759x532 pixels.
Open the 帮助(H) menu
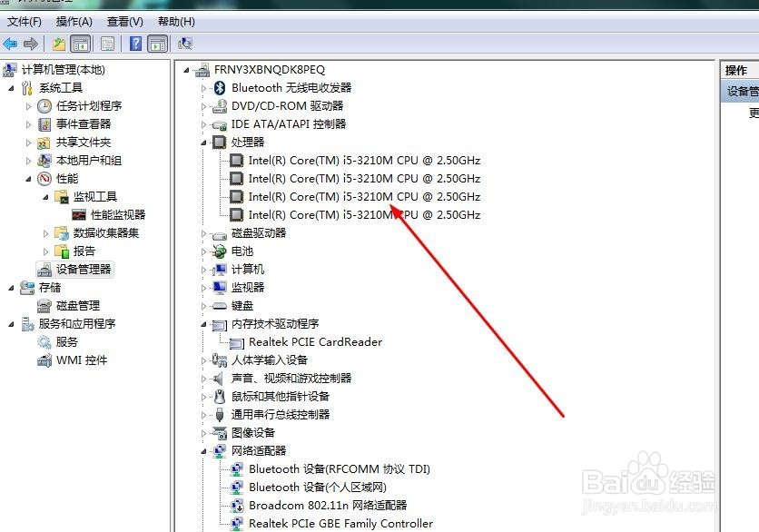point(176,21)
